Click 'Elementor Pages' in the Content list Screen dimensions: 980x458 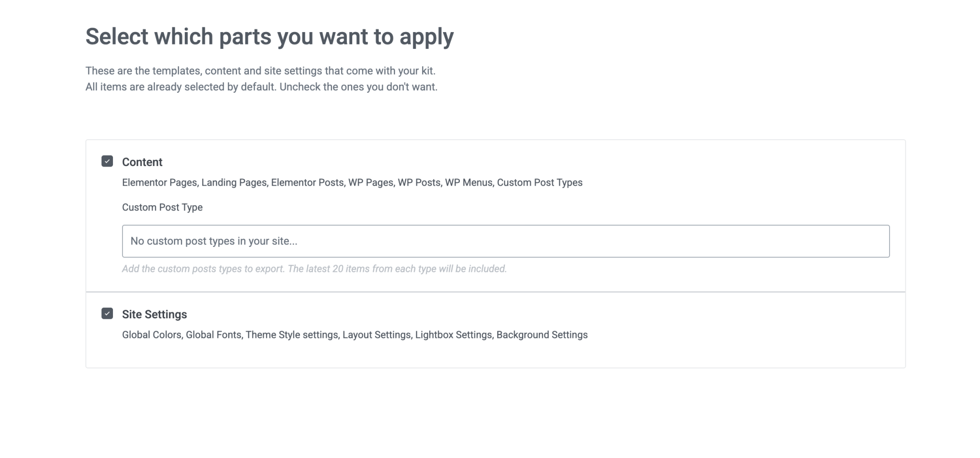point(159,183)
